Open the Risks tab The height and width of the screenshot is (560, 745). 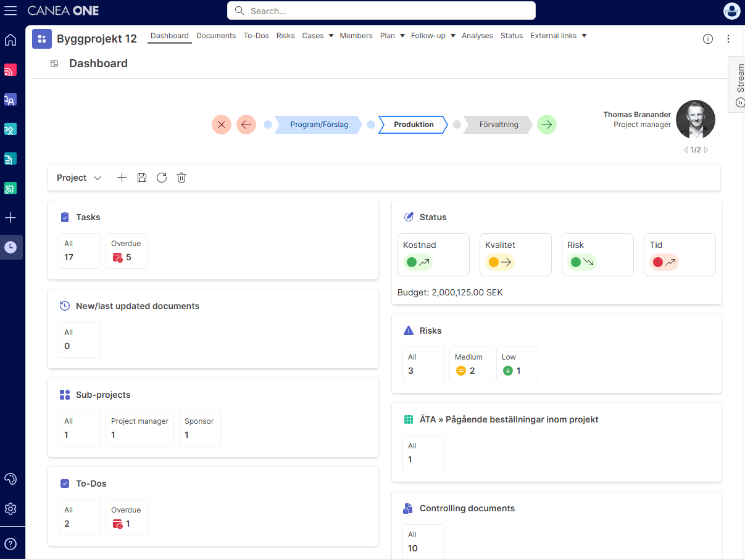[286, 36]
